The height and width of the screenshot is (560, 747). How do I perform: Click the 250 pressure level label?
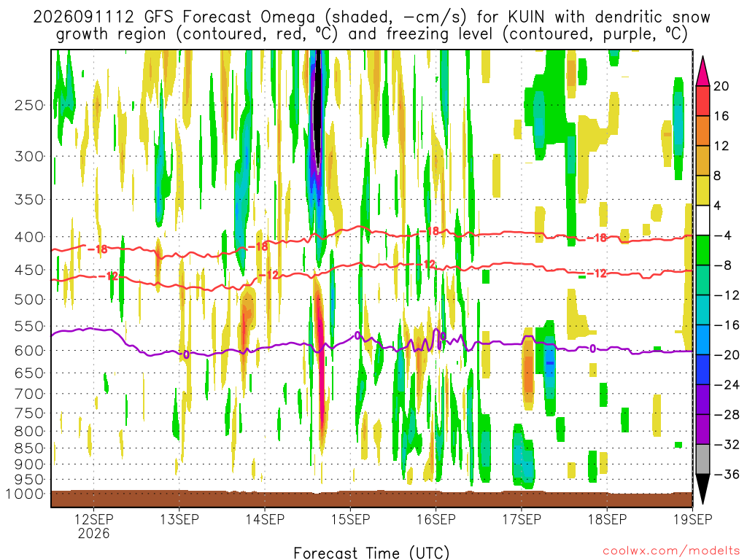click(x=29, y=105)
